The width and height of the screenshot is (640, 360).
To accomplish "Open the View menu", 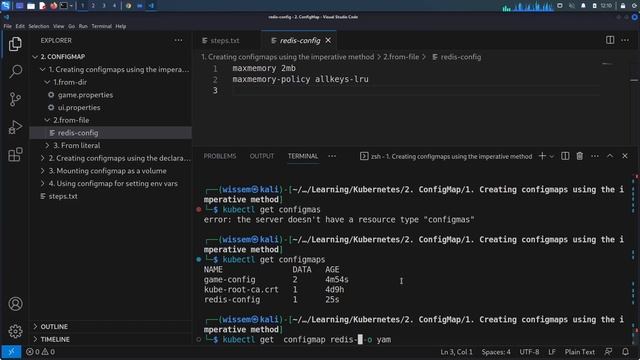I will (58, 26).
